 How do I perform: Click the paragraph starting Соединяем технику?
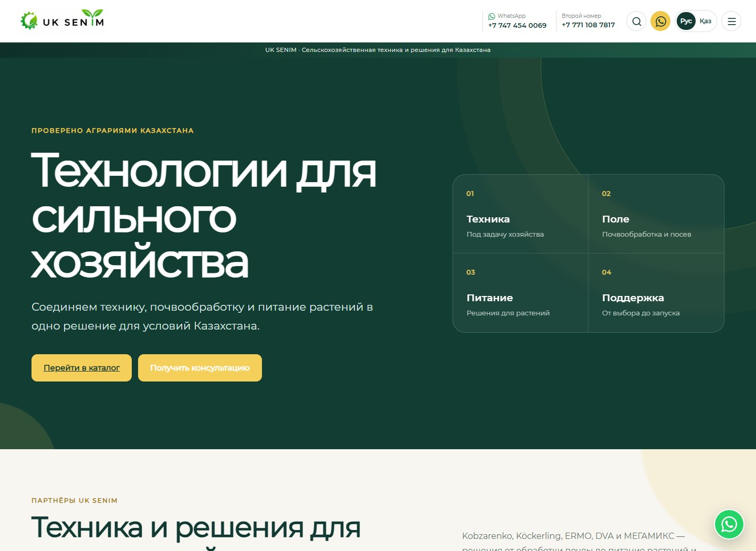tap(202, 316)
